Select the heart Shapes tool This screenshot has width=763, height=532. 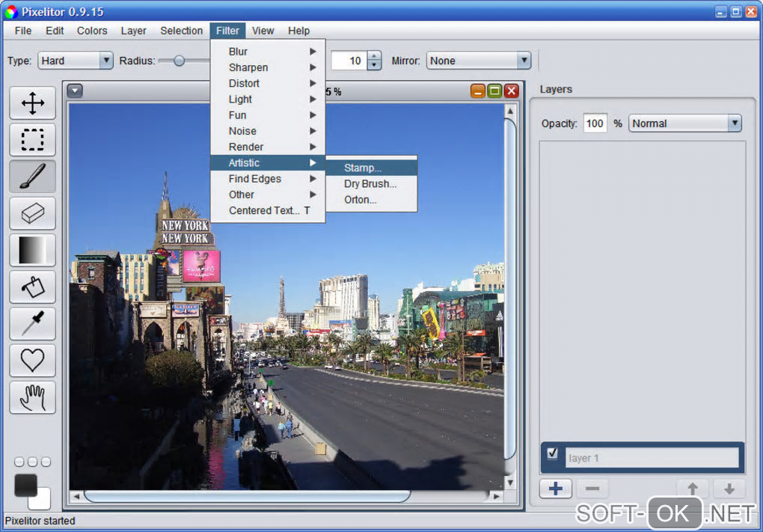tap(32, 360)
